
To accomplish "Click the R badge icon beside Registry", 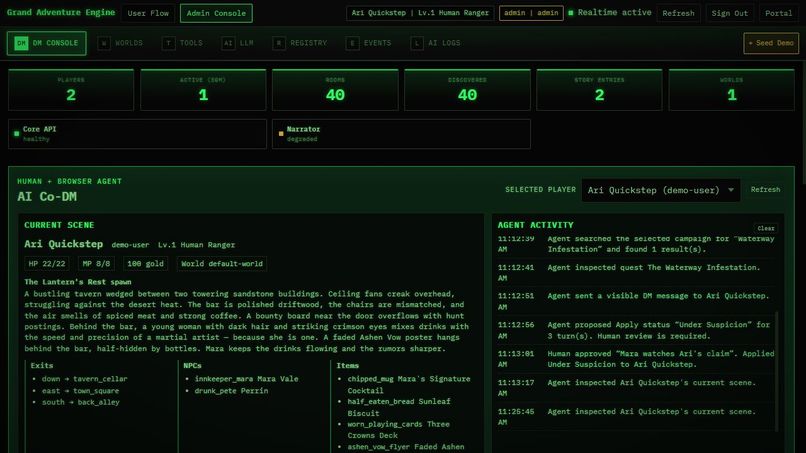I will 279,43.
